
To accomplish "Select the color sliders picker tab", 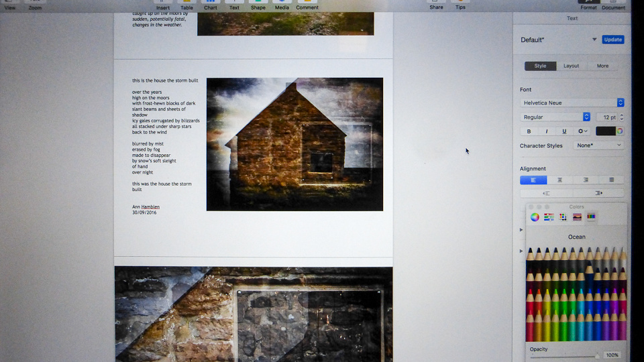I will click(x=549, y=217).
